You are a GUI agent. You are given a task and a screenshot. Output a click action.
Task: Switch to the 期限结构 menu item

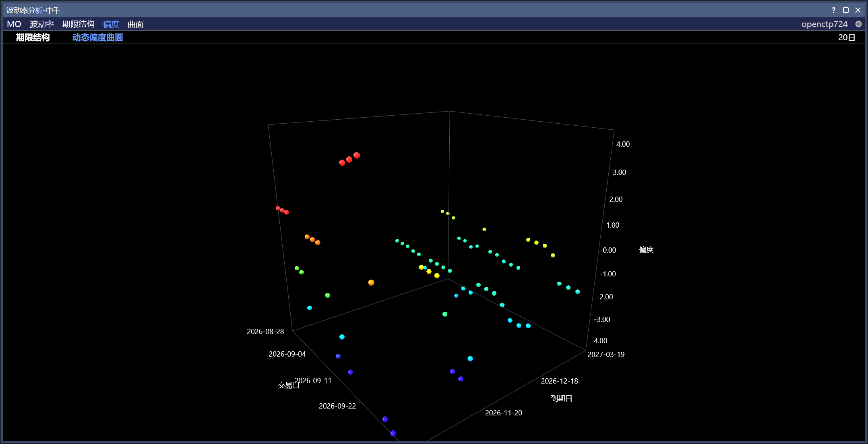79,24
